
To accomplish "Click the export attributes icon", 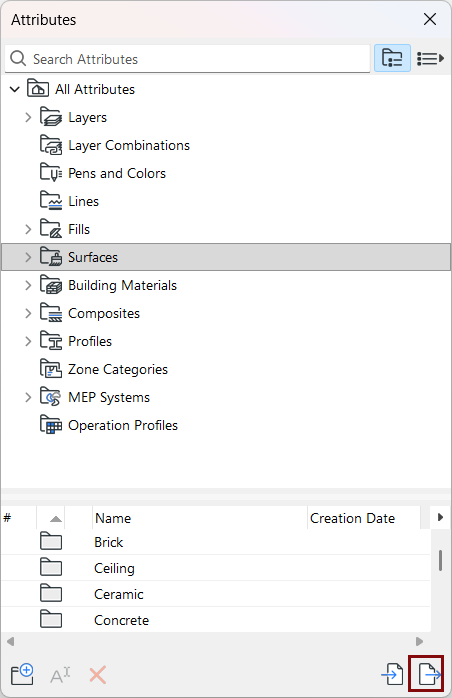I will click(429, 674).
